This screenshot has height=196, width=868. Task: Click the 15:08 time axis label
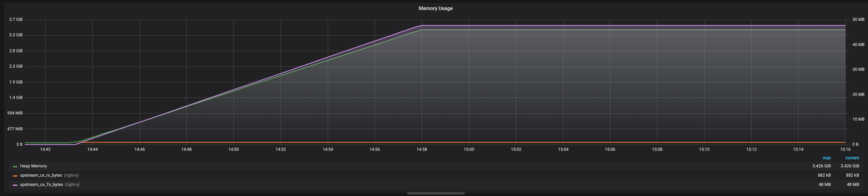[657, 149]
